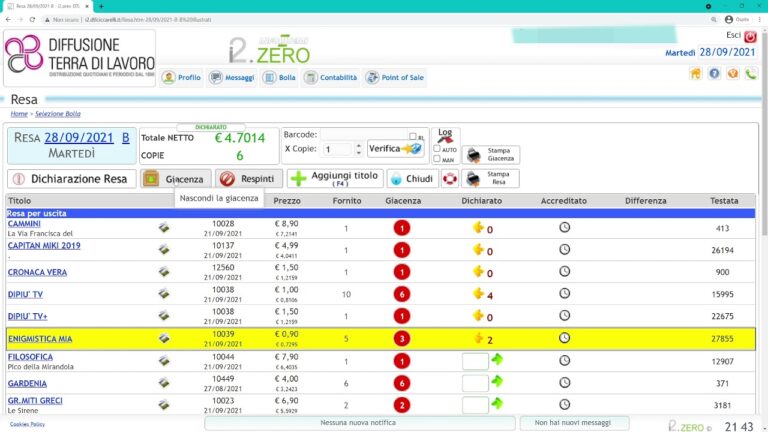Open the Bolla menu
The height and width of the screenshot is (432, 768).
pyautogui.click(x=279, y=77)
